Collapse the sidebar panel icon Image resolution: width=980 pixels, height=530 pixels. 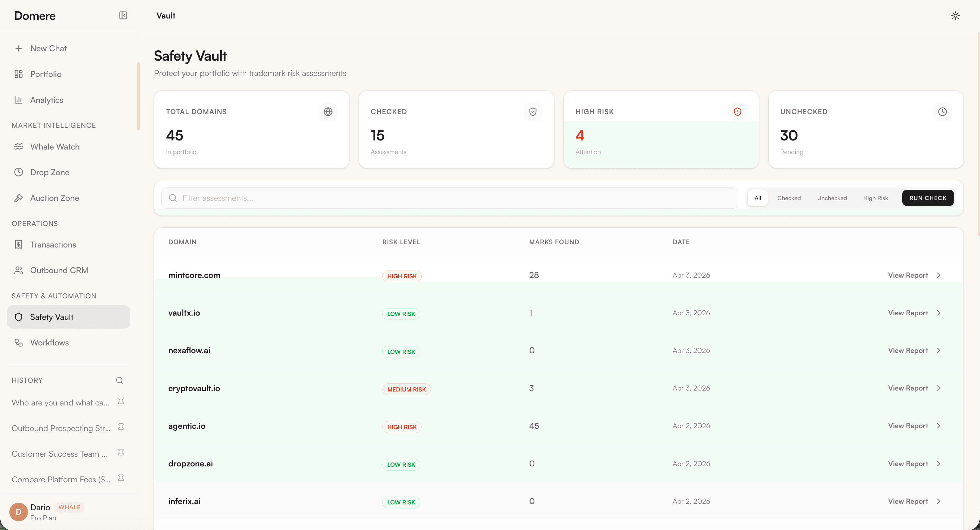click(x=123, y=16)
